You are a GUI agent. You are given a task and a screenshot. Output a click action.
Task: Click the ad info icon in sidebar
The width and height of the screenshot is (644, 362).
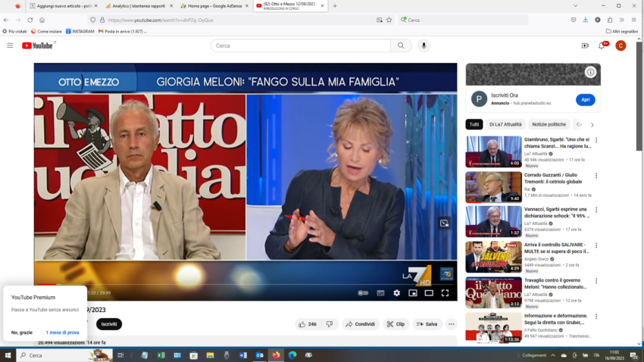[591, 72]
